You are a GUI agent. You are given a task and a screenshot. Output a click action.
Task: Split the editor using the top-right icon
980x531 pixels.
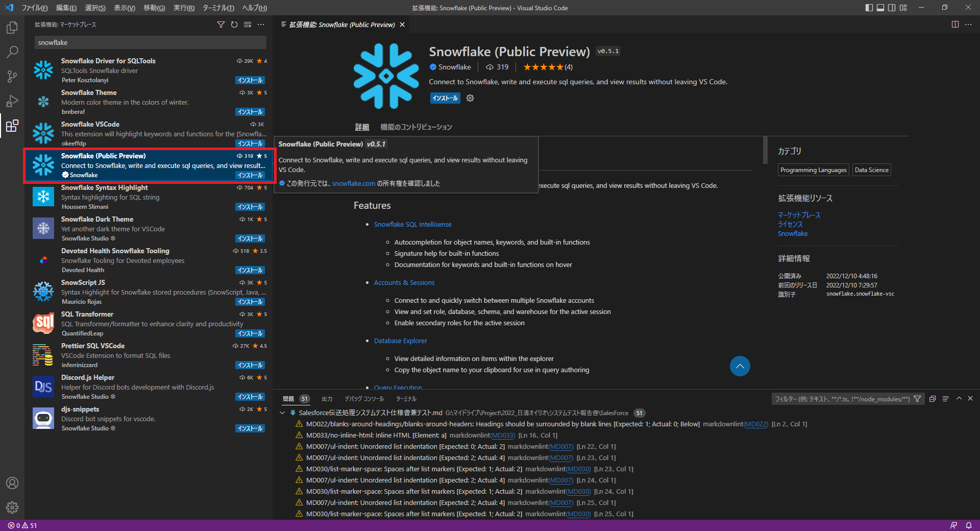pos(954,24)
